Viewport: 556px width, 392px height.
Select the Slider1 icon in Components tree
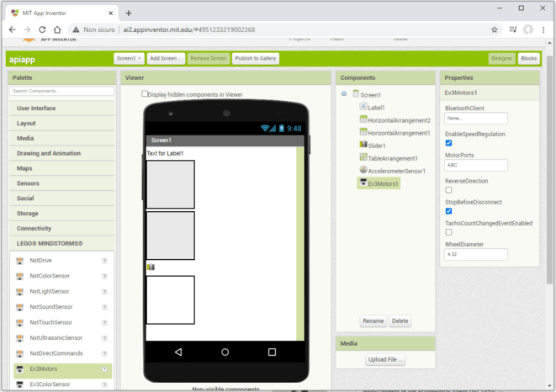coord(363,146)
